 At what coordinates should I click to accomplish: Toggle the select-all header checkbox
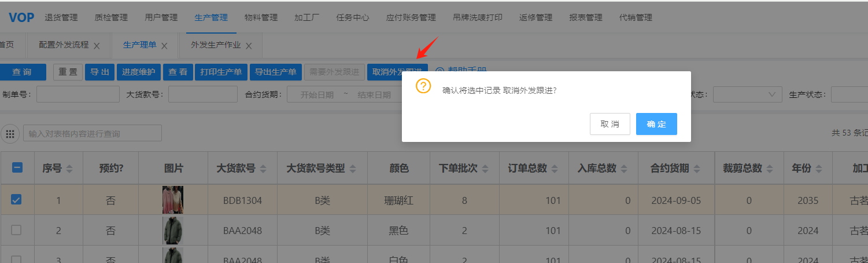click(x=17, y=168)
